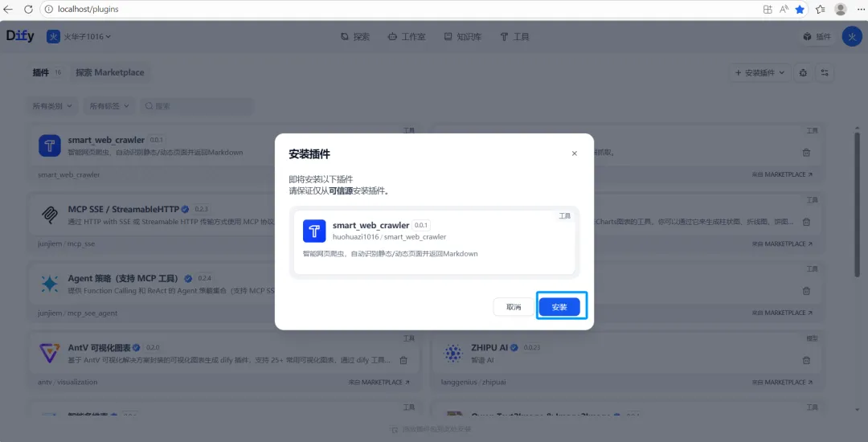Click 来自 MARKETPLACE link on ZHIPU AI card
Screen dimensions: 868x442
tap(782, 383)
